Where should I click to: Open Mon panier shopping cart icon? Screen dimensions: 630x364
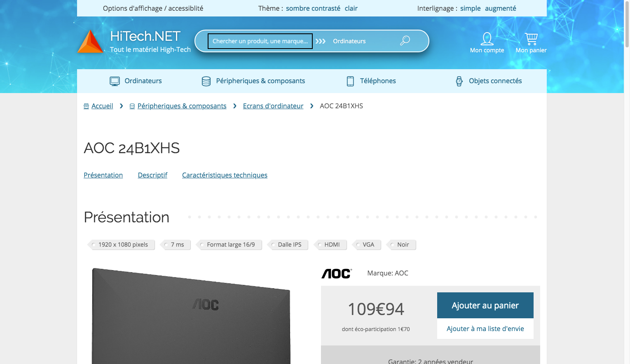(531, 39)
